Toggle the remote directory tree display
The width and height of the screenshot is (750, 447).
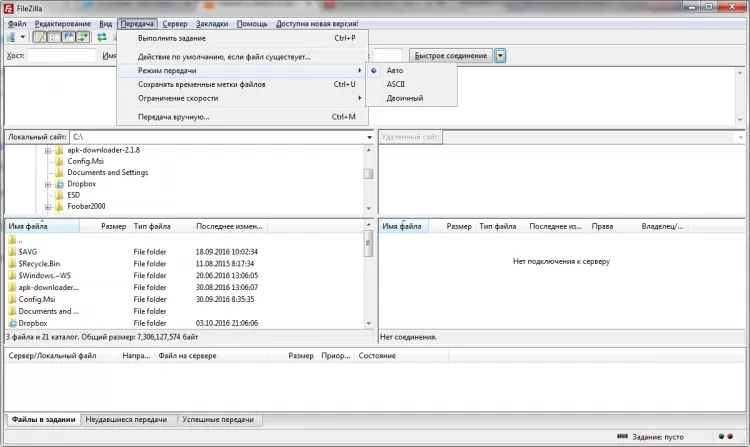pyautogui.click(x=68, y=37)
